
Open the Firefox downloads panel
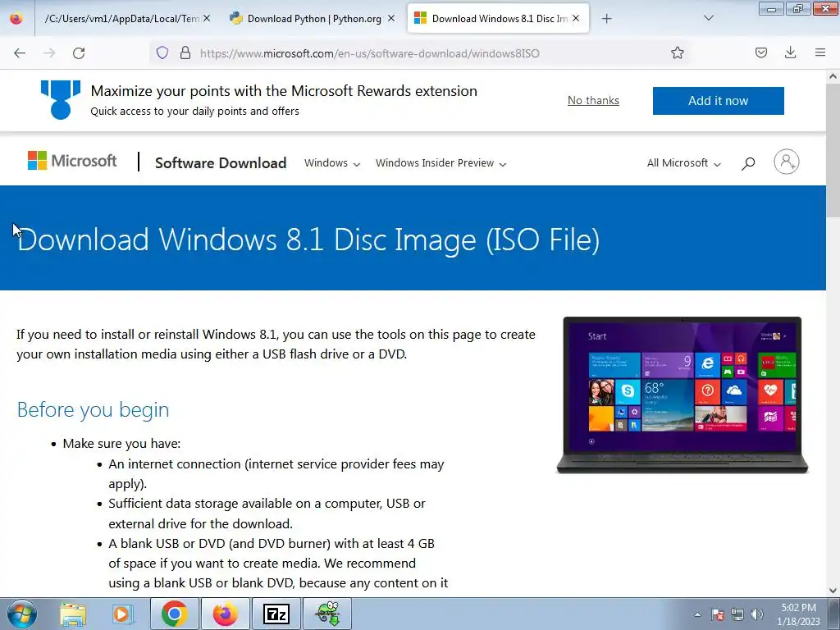(x=790, y=52)
